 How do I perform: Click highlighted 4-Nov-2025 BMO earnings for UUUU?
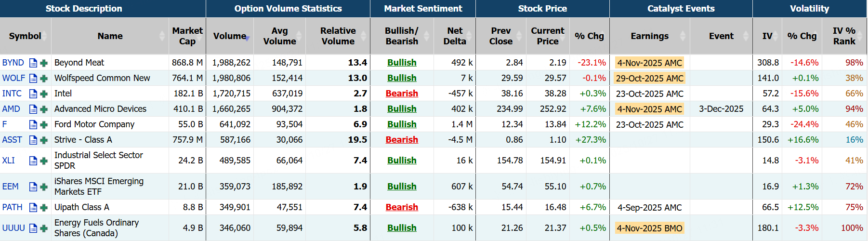[x=649, y=228]
